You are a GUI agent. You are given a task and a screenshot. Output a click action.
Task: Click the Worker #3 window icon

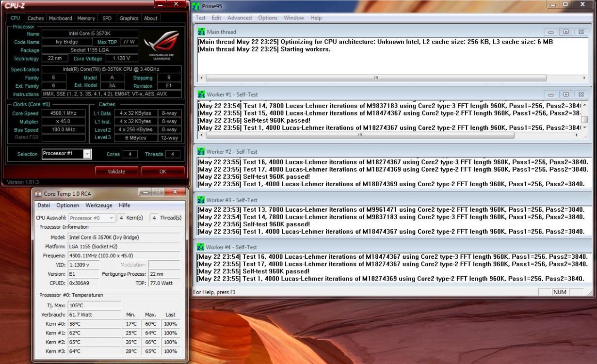pos(201,200)
